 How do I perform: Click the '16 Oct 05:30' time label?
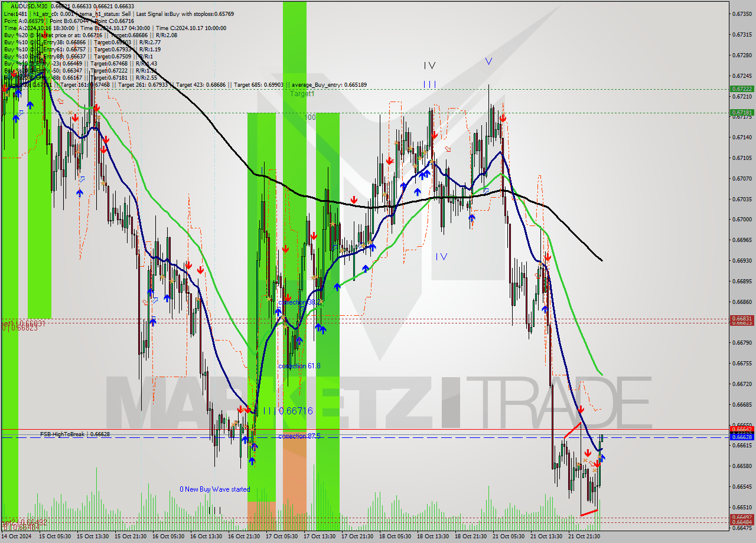(169, 537)
